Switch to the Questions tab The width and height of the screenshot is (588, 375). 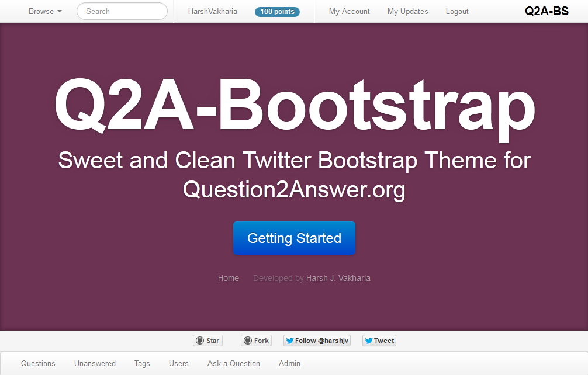38,363
